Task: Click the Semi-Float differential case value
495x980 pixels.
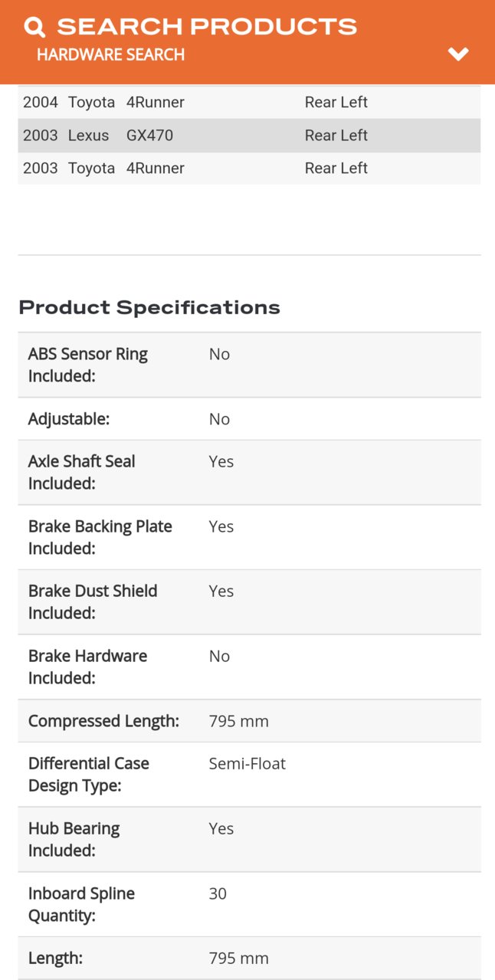Action: [x=247, y=763]
